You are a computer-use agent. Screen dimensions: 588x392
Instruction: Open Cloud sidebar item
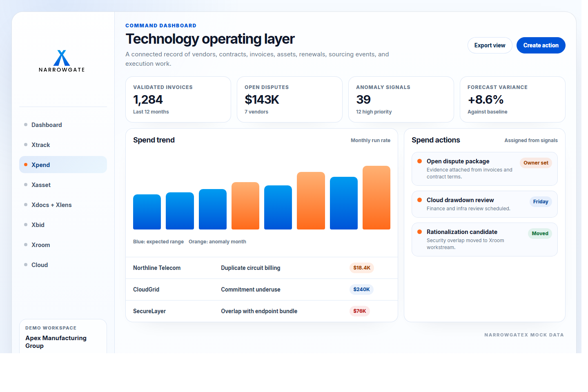63,265
